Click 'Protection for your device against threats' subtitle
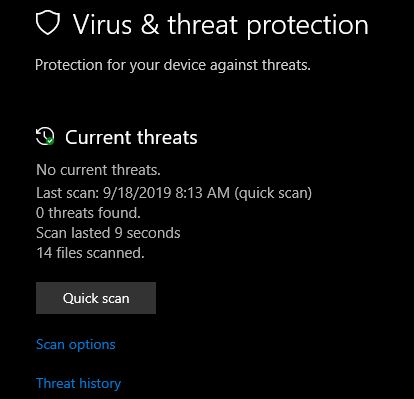This screenshot has width=414, height=399. 173,65
